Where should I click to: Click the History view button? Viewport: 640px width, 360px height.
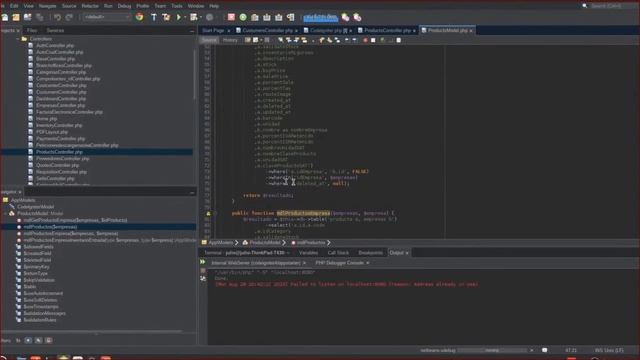coord(230,40)
